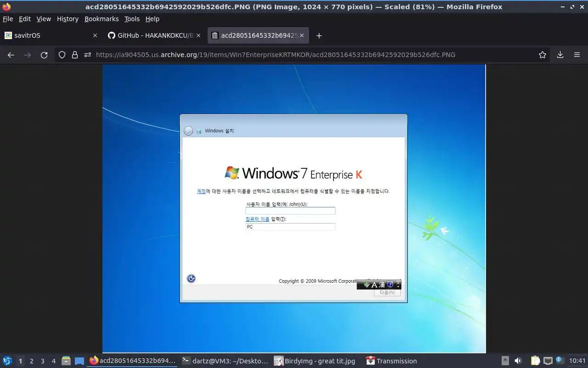Switch to workspace 3

(42, 361)
